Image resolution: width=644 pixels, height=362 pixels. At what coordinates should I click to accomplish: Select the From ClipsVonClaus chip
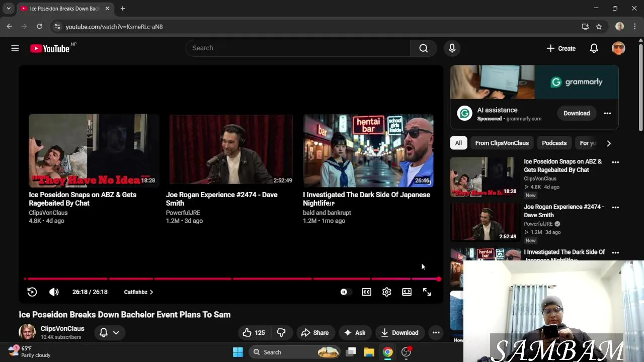pyautogui.click(x=502, y=143)
